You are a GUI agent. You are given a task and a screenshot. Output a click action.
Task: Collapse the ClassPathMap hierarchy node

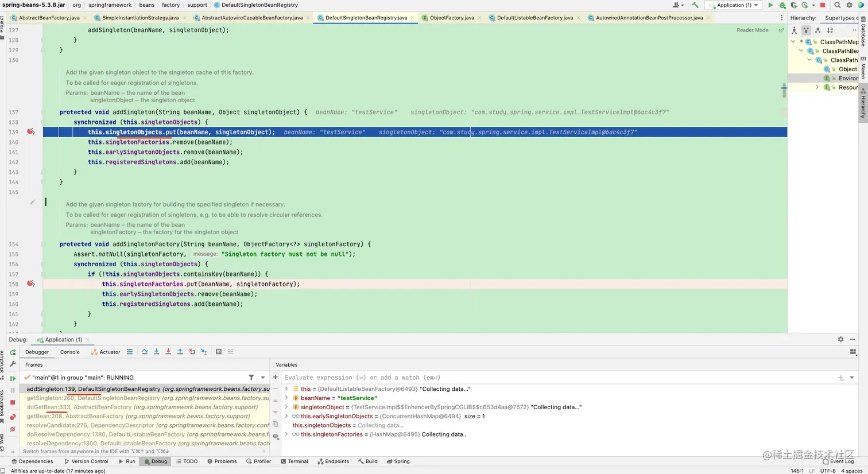[793, 42]
